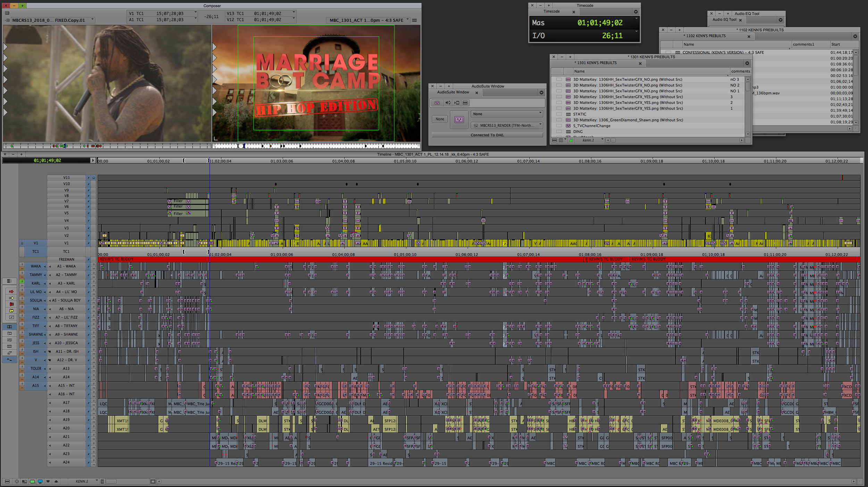This screenshot has height=487, width=868.
Task: Open the fast menu at the bottom of the 1301 bin
Action: point(554,140)
